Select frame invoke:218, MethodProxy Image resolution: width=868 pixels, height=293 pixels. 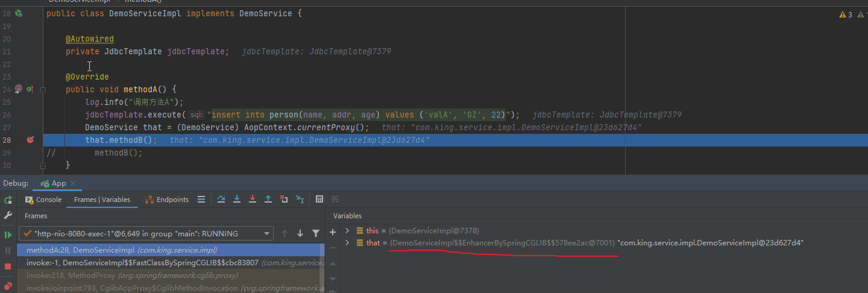pos(171,275)
